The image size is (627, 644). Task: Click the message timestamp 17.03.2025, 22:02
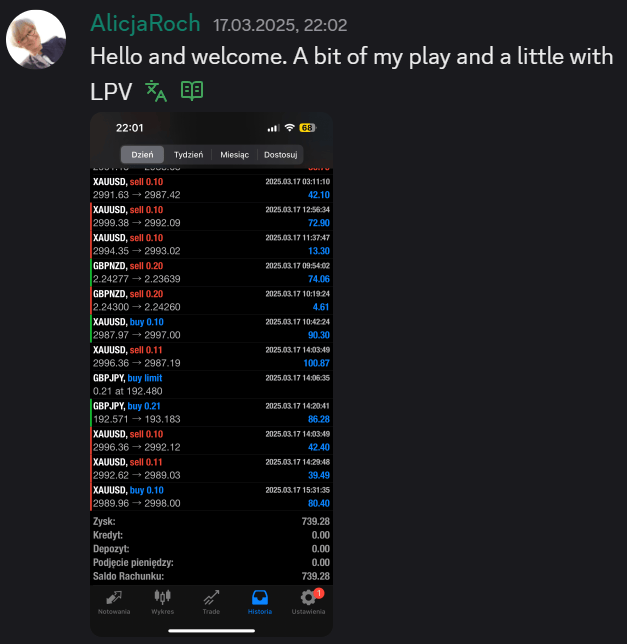[280, 25]
